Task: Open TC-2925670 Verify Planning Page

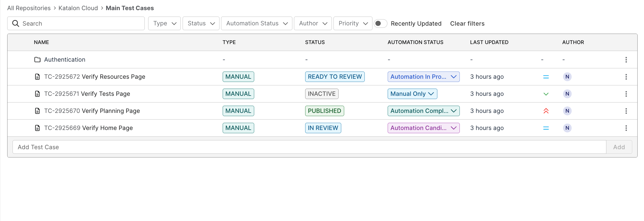Action: point(92,111)
